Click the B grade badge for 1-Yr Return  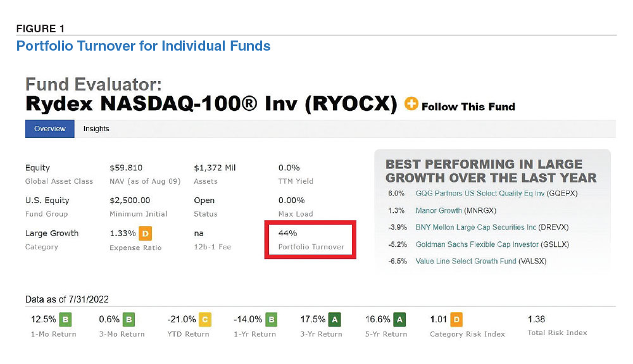pos(272,320)
